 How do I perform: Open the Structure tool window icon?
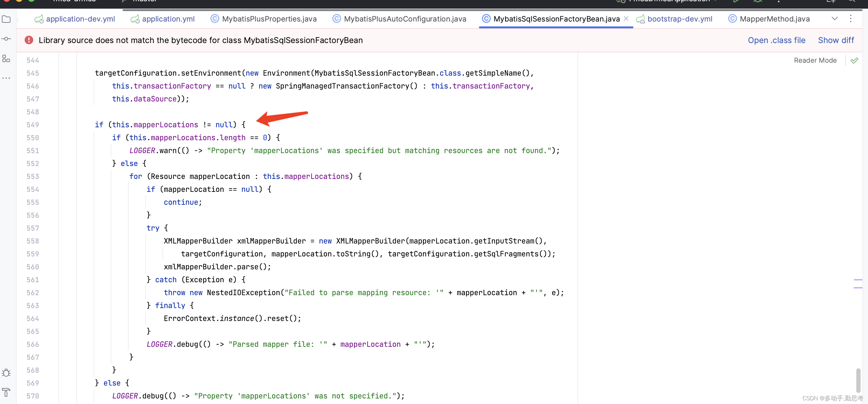click(x=6, y=59)
